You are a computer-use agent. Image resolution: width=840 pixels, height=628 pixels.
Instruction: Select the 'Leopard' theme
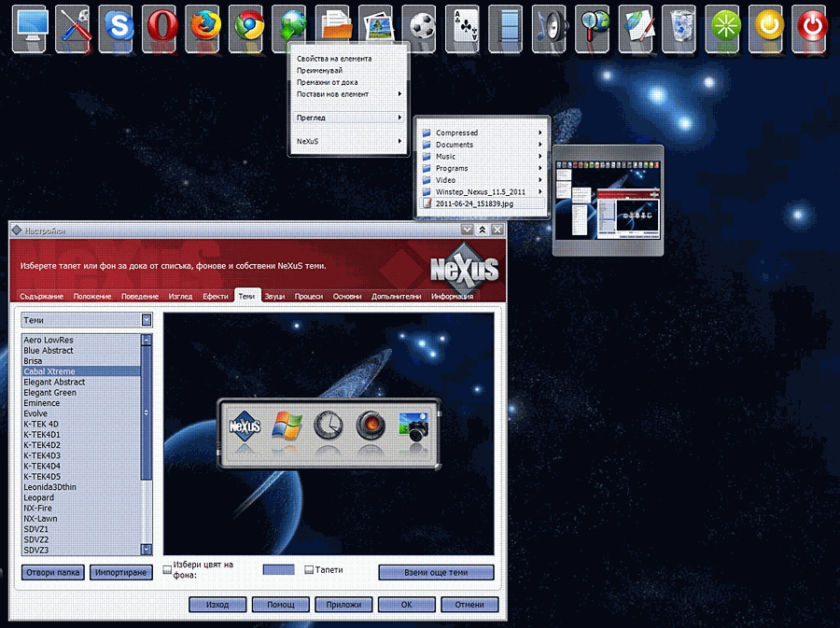[x=81, y=497]
